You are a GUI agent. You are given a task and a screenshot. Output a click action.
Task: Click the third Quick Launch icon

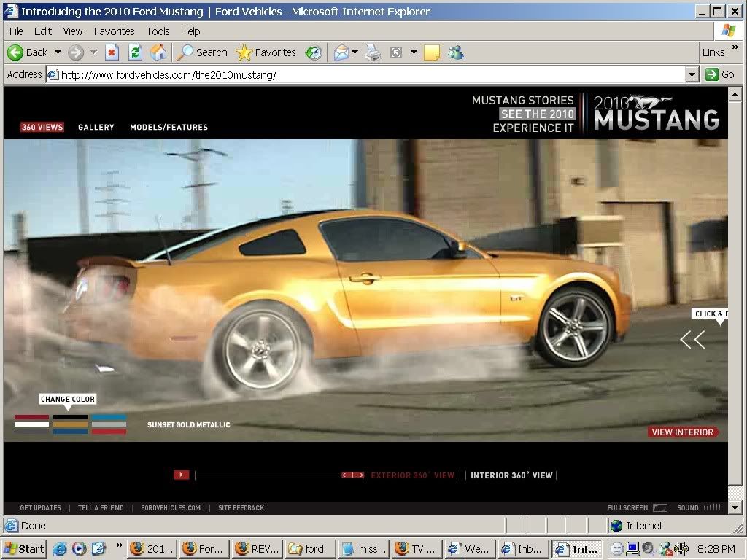98,549
